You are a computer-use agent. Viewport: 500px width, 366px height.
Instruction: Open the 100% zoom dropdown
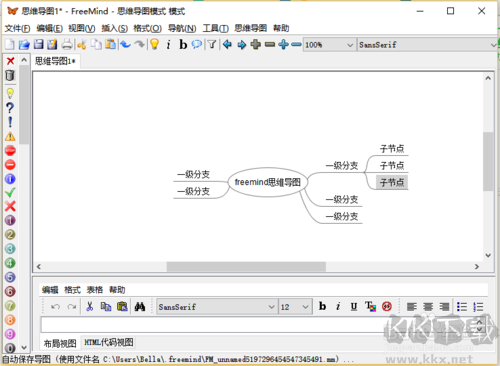pyautogui.click(x=329, y=45)
